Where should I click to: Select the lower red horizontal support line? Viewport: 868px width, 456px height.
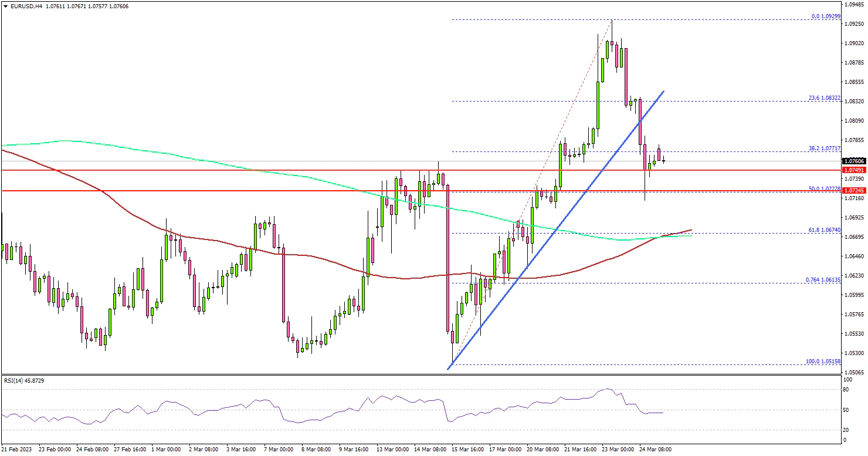pyautogui.click(x=176, y=191)
